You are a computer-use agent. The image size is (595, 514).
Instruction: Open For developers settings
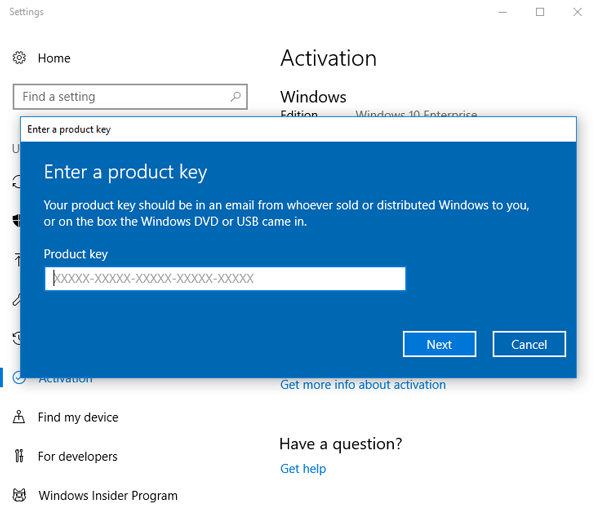[77, 456]
